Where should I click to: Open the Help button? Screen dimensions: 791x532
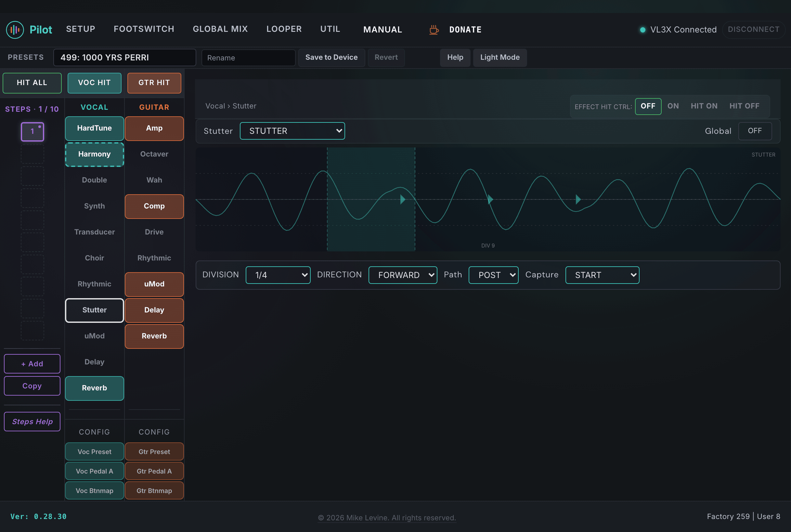pyautogui.click(x=455, y=58)
